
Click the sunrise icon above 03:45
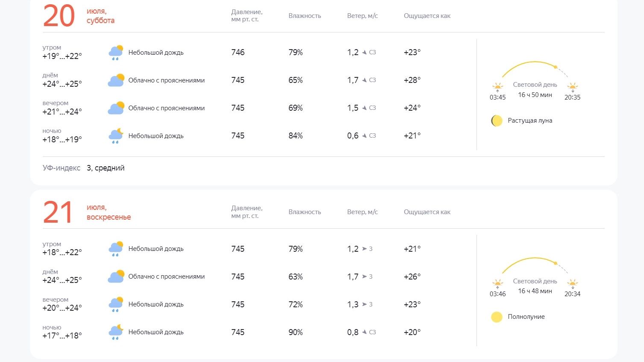(x=497, y=87)
